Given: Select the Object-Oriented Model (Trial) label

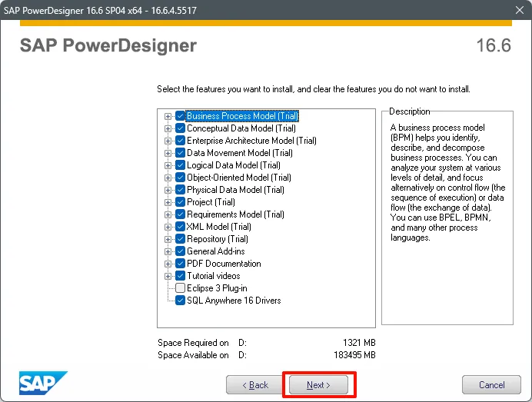Looking at the screenshot, I should tap(239, 178).
